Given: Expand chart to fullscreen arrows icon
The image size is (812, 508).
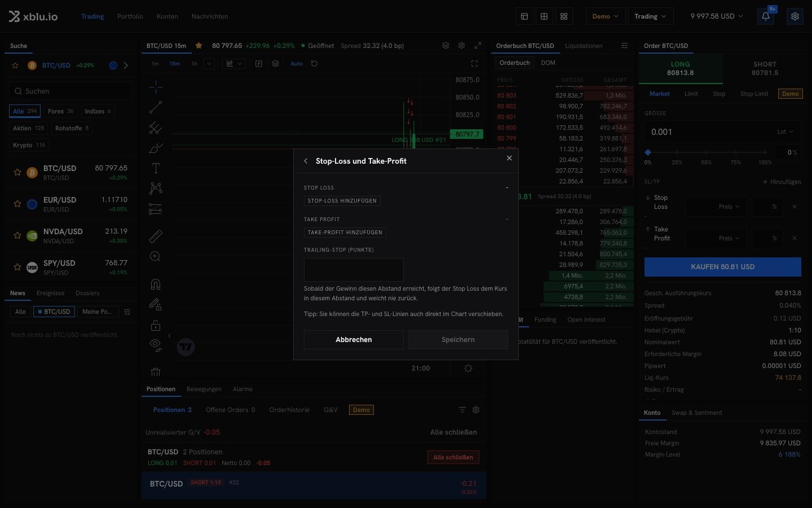Looking at the screenshot, I should [478, 46].
